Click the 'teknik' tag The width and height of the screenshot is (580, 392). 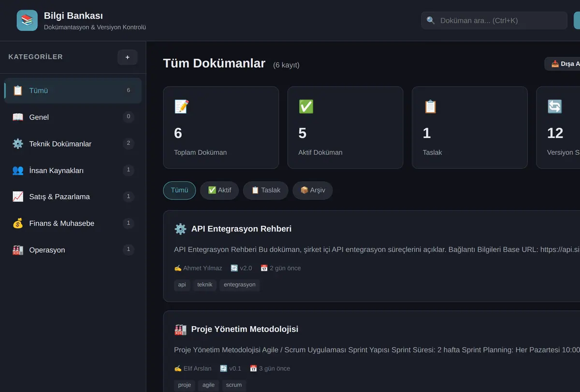[205, 285]
